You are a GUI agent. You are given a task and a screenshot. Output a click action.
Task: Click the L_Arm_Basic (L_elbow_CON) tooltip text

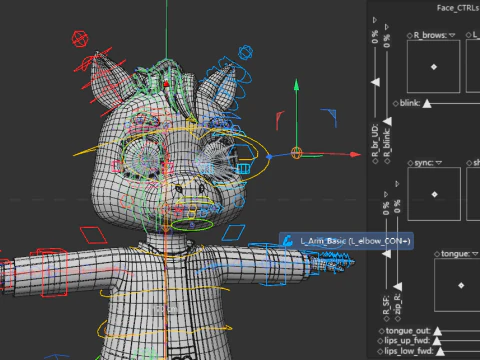(x=355, y=241)
